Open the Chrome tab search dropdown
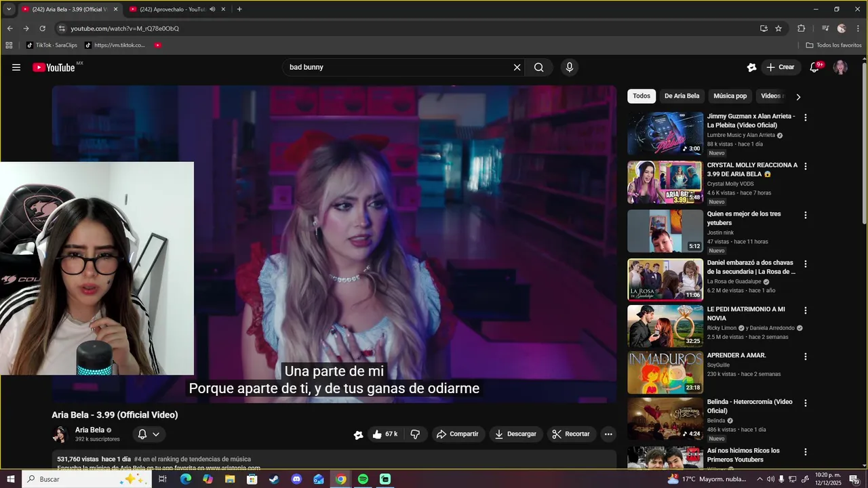 [x=9, y=9]
